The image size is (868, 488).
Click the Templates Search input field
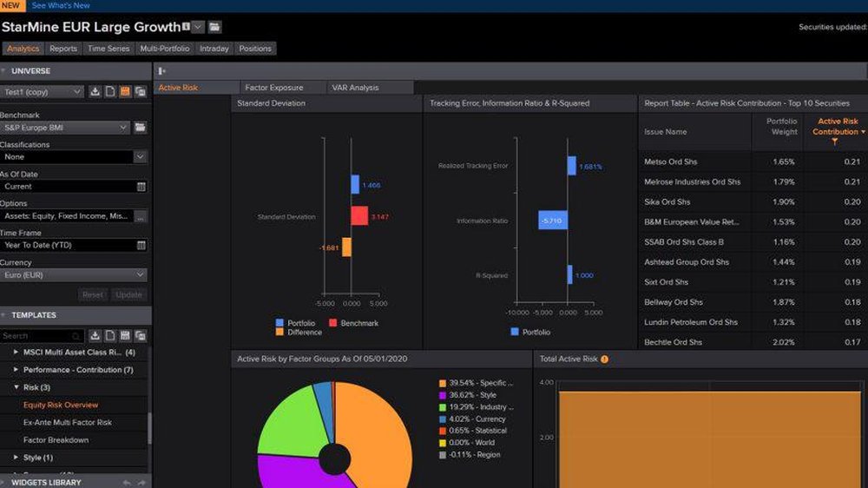(42, 336)
